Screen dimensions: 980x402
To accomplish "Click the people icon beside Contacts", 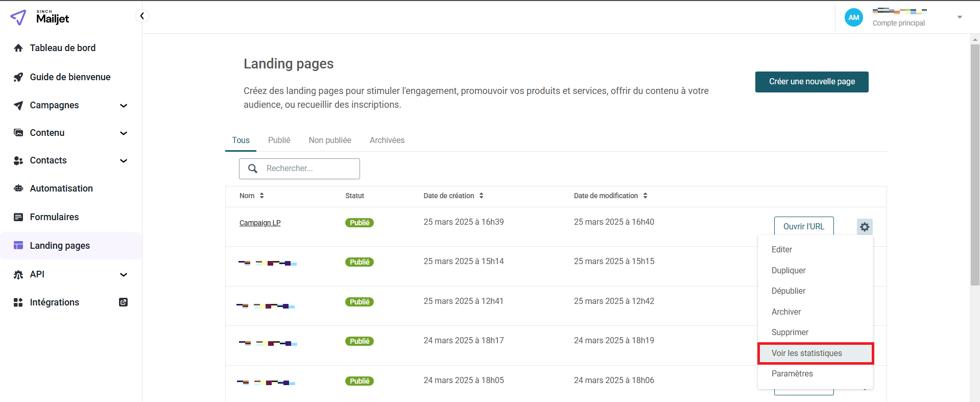I will pyautogui.click(x=18, y=160).
